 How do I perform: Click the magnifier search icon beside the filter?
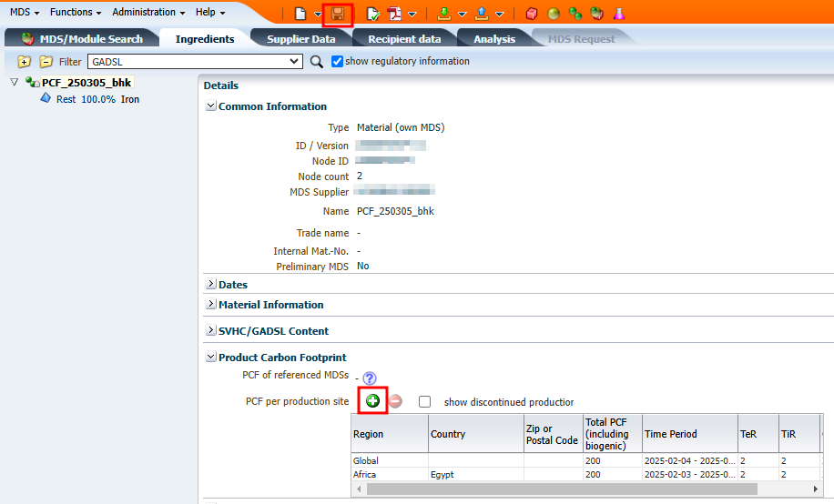pos(317,62)
